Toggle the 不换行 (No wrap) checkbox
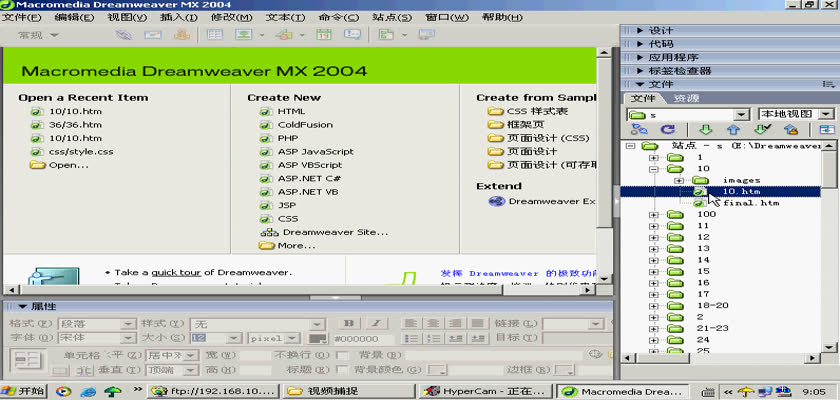The height and width of the screenshot is (400, 840). point(340,355)
